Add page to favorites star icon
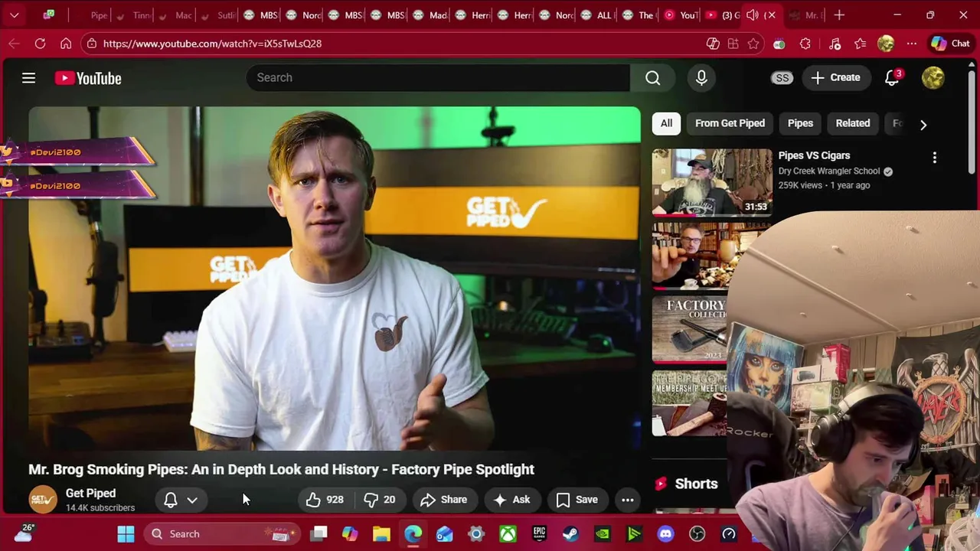The width and height of the screenshot is (980, 551). click(753, 44)
